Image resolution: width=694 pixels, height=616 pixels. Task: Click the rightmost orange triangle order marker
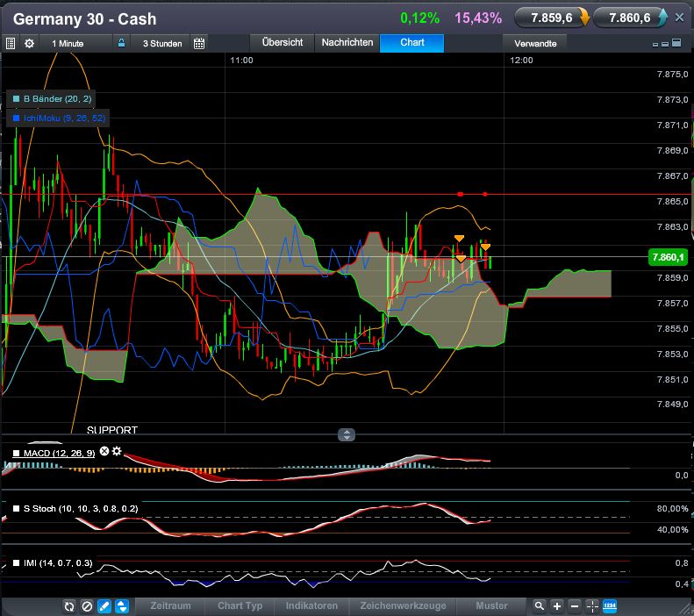tap(485, 247)
